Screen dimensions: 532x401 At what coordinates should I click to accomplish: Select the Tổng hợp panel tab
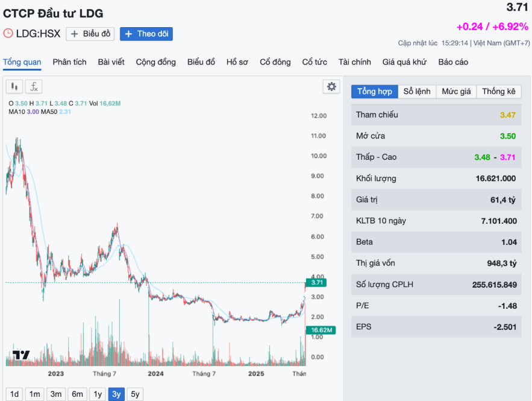pos(375,91)
